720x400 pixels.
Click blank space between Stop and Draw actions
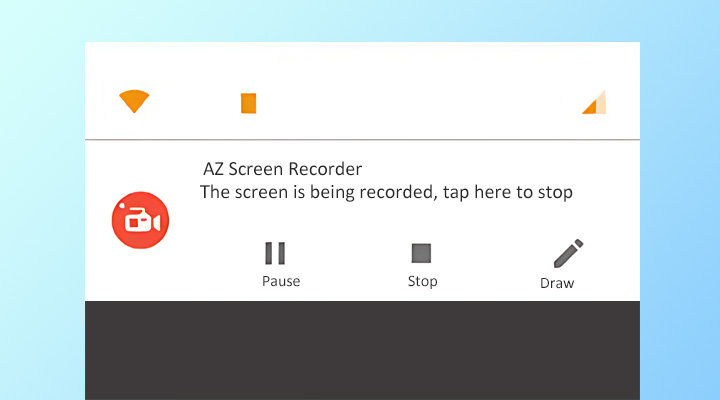(x=490, y=262)
